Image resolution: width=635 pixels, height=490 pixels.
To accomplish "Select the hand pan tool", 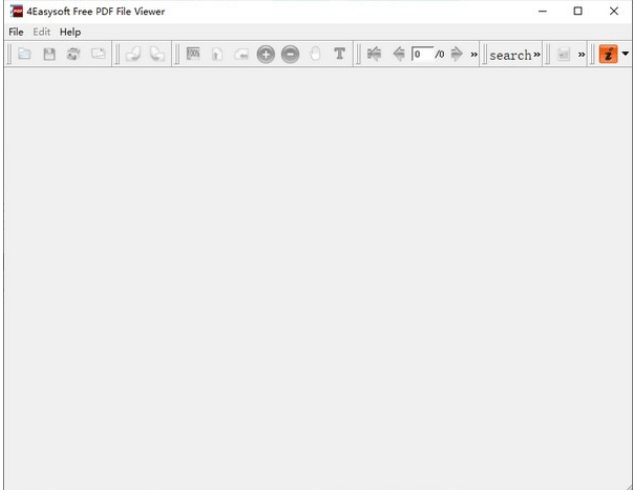I will point(315,54).
